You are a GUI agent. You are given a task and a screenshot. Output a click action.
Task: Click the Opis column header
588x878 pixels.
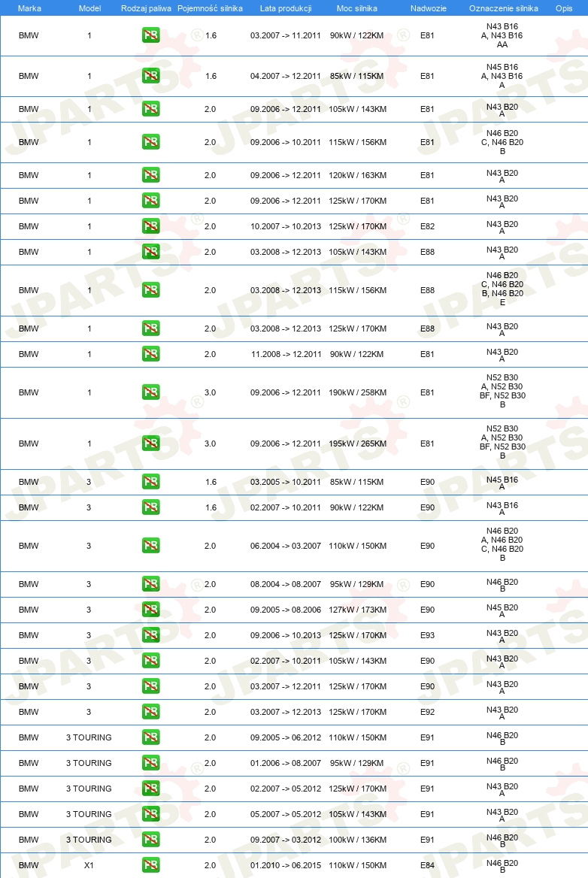pos(564,8)
